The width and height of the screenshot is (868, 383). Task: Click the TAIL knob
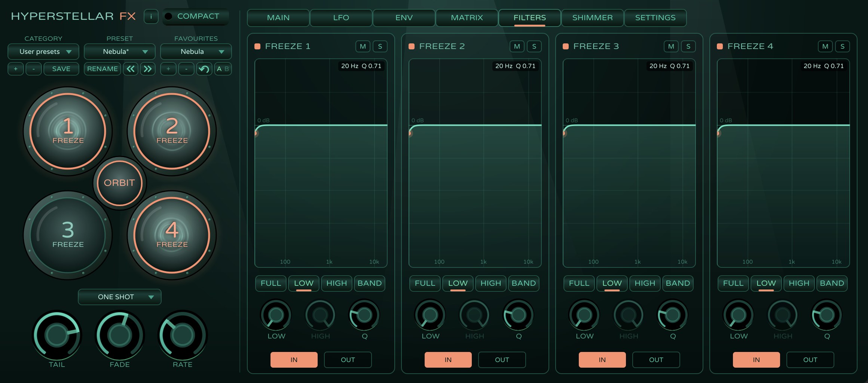pos(57,335)
